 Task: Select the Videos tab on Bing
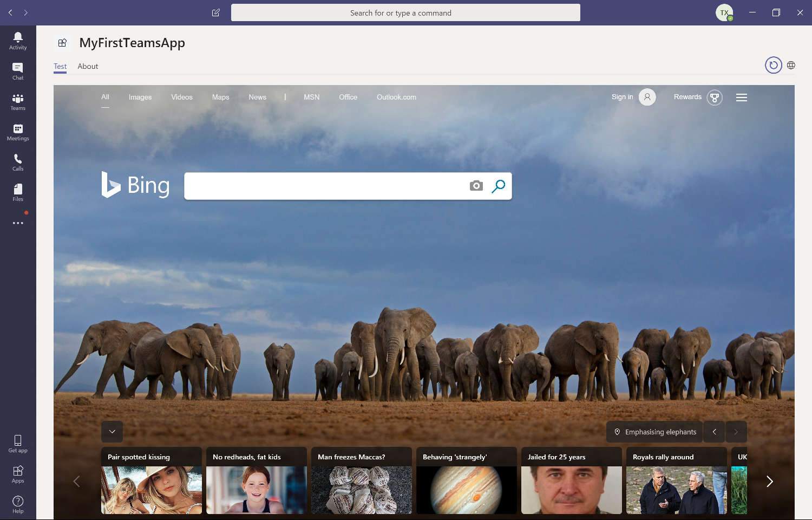coord(182,97)
